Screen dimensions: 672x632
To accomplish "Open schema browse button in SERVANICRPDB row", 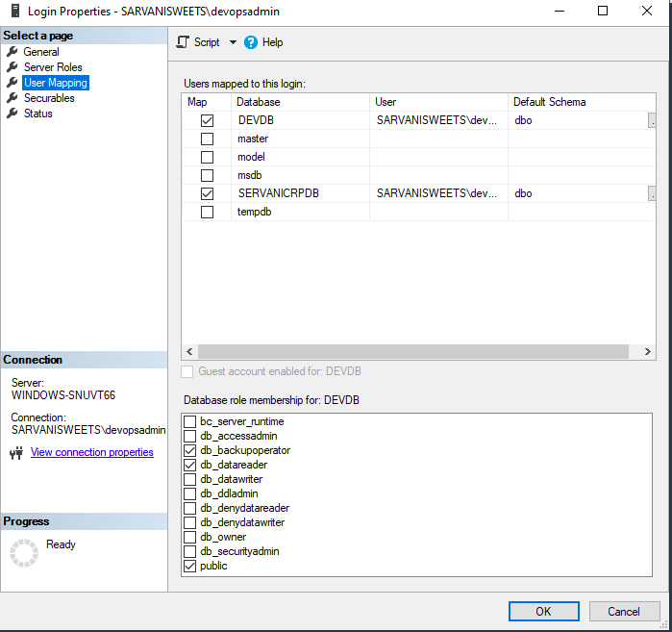I will click(x=652, y=193).
